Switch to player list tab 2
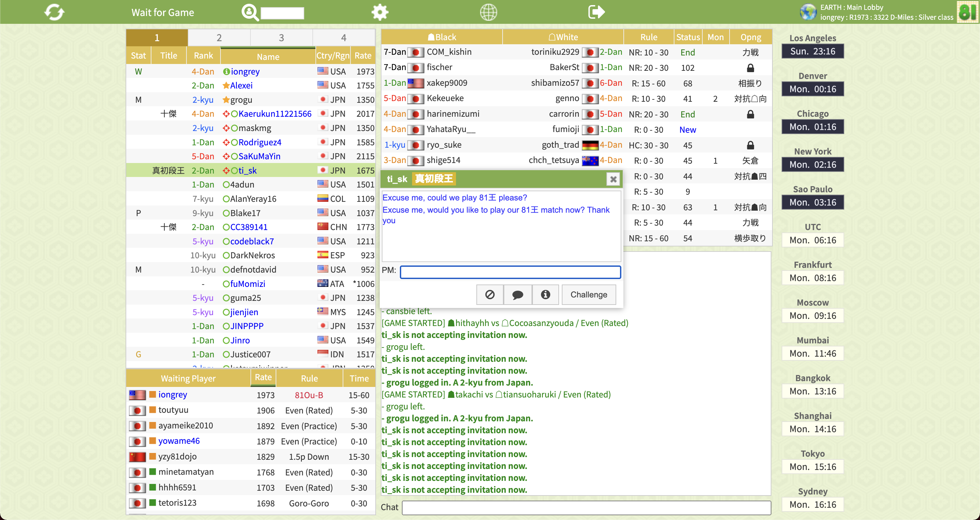The image size is (980, 520). point(219,38)
